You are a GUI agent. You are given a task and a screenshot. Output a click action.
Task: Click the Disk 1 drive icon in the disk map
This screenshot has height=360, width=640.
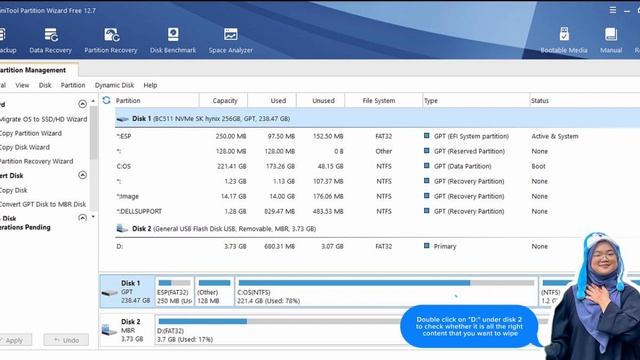point(109,292)
